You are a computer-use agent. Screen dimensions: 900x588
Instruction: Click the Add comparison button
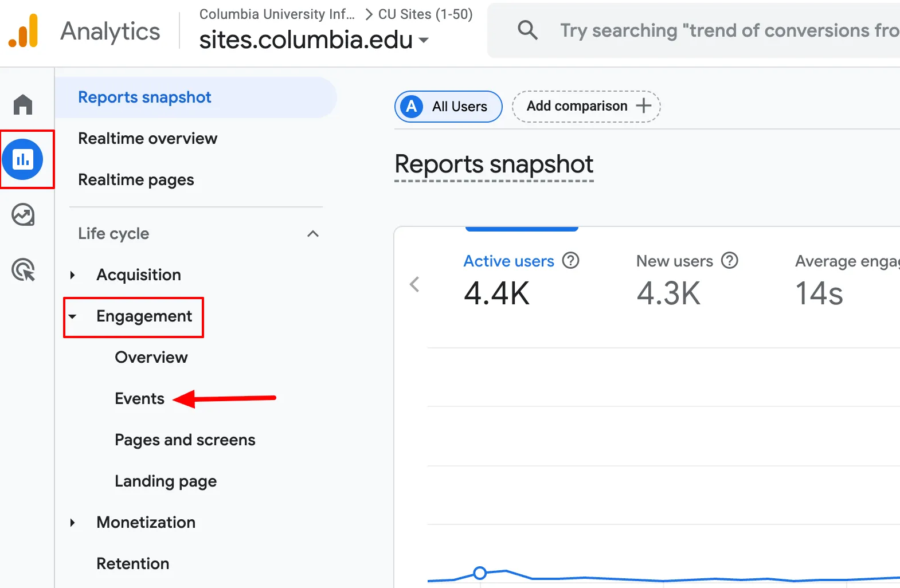pyautogui.click(x=586, y=107)
